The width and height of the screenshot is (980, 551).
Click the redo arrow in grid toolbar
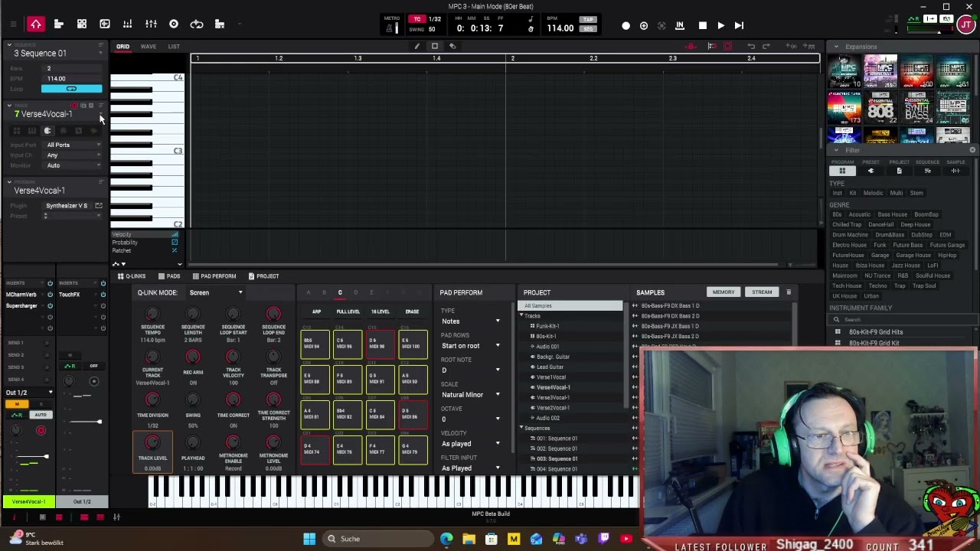tap(766, 47)
